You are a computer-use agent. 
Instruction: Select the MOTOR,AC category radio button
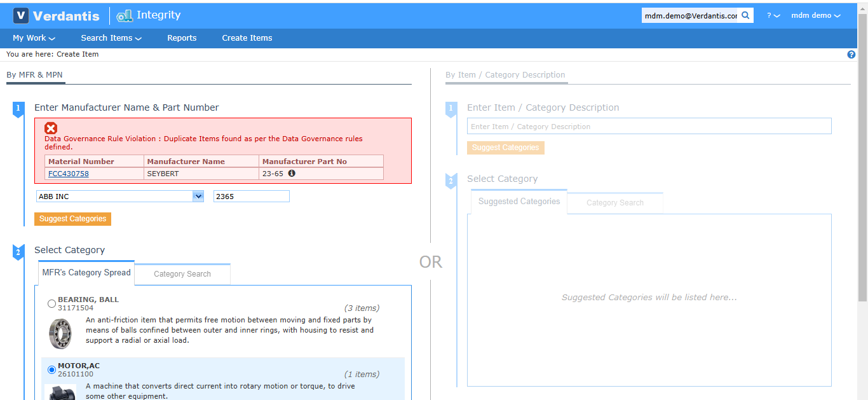coord(51,369)
